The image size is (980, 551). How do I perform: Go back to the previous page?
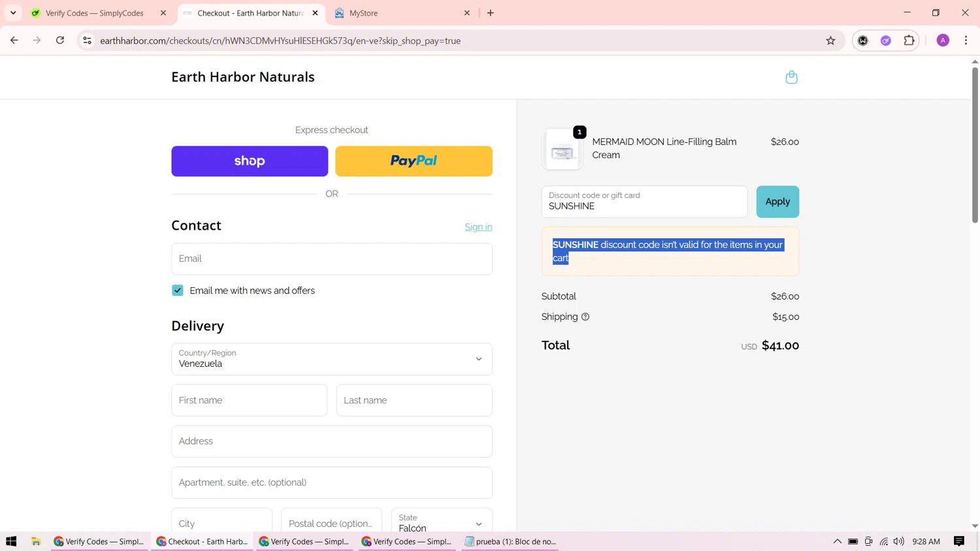click(14, 40)
